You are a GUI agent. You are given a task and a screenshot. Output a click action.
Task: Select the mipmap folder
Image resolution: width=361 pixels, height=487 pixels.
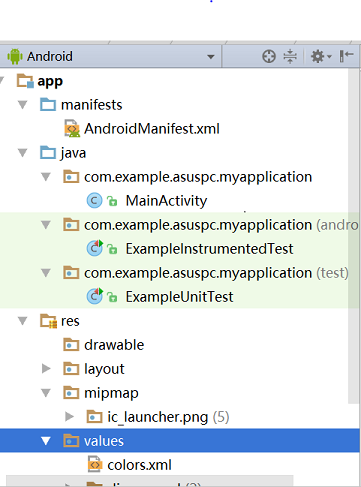tap(111, 393)
